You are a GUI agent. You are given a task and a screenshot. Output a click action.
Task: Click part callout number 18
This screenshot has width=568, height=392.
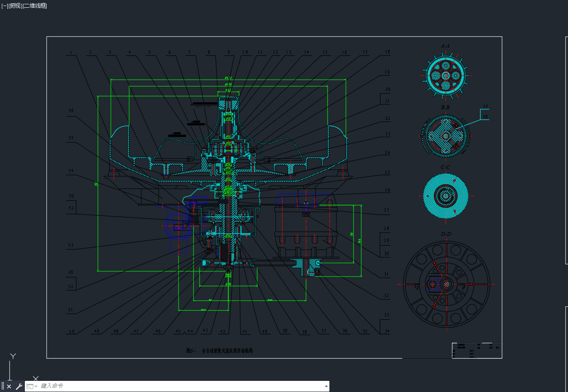tap(387, 52)
